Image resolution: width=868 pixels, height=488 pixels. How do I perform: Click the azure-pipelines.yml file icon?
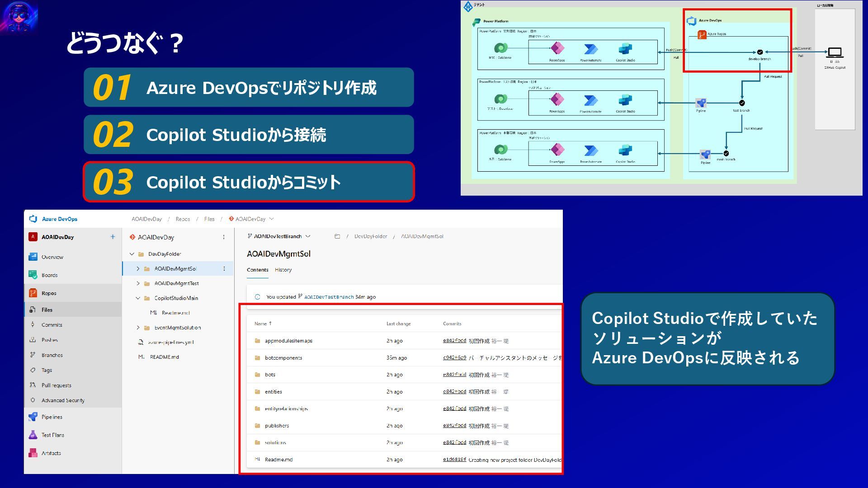[x=141, y=342]
